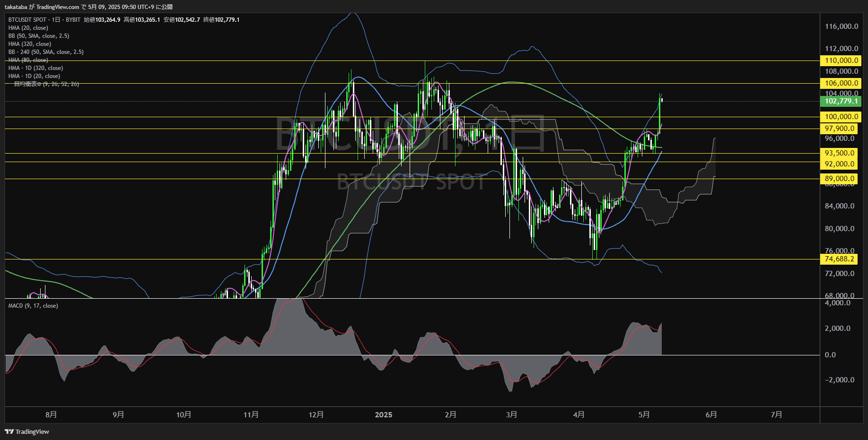Click the 116,000.0 price axis tick
Viewport: 868px width, 440px height.
point(842,26)
